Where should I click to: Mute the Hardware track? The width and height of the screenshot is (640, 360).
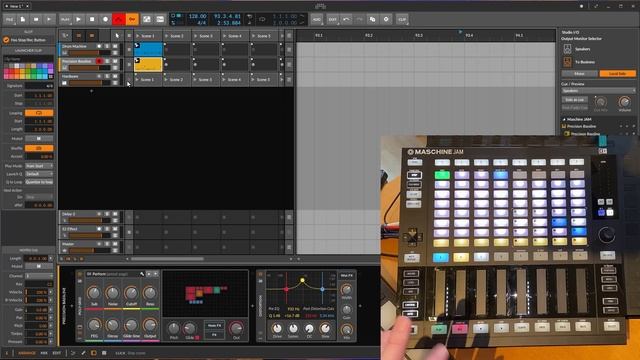coord(115,76)
